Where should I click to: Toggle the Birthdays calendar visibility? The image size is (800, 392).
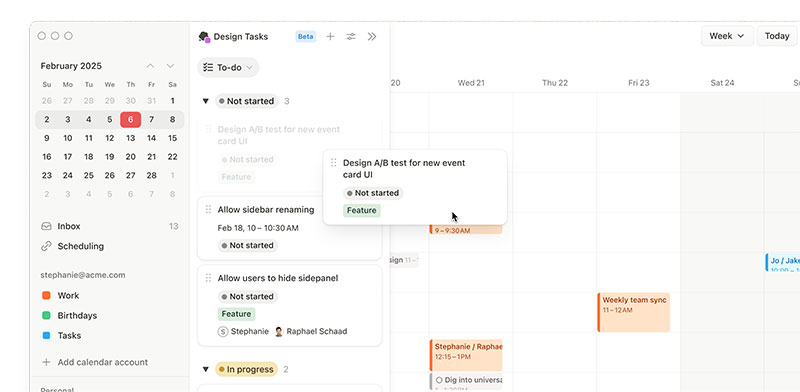pyautogui.click(x=46, y=315)
